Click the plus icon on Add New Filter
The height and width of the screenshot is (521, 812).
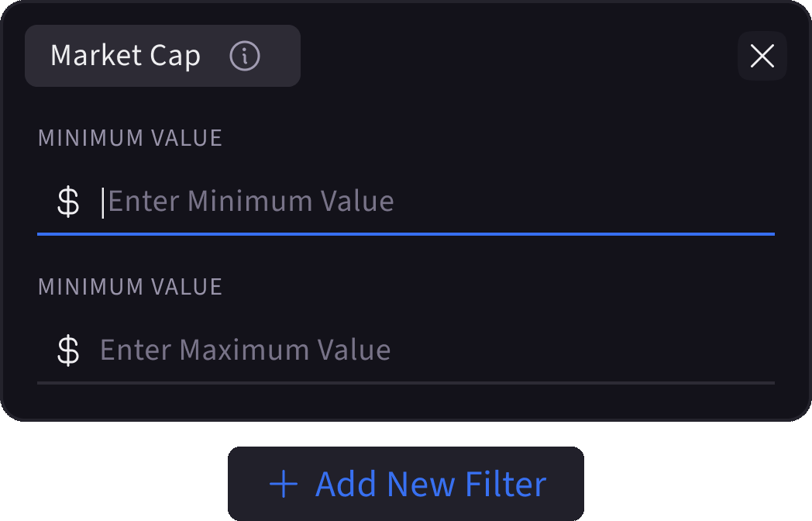pyautogui.click(x=284, y=483)
